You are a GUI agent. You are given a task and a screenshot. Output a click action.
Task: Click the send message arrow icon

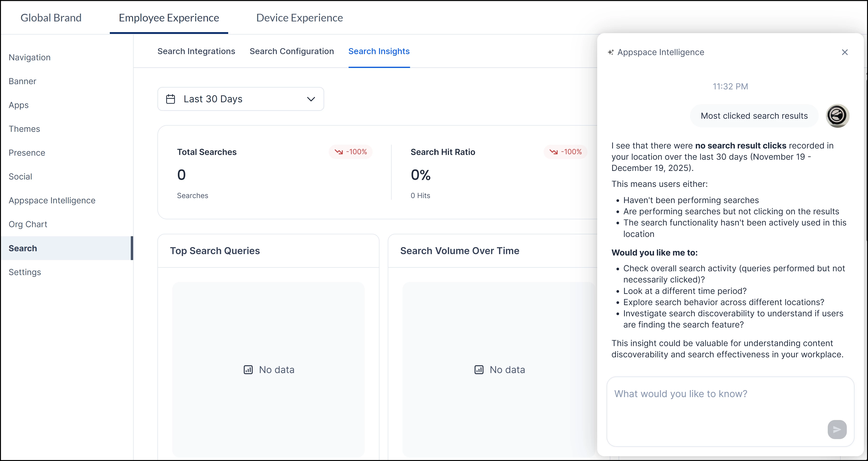(837, 429)
